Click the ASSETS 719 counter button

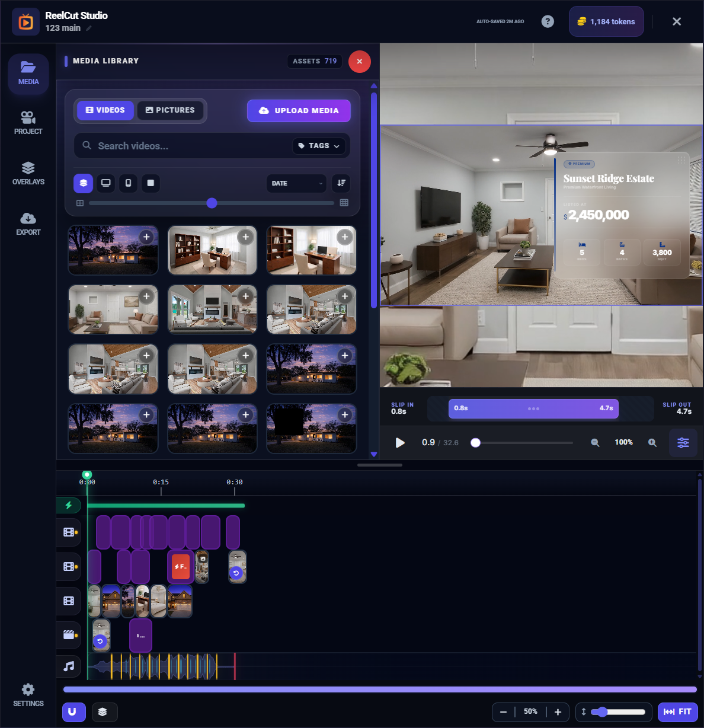(315, 61)
